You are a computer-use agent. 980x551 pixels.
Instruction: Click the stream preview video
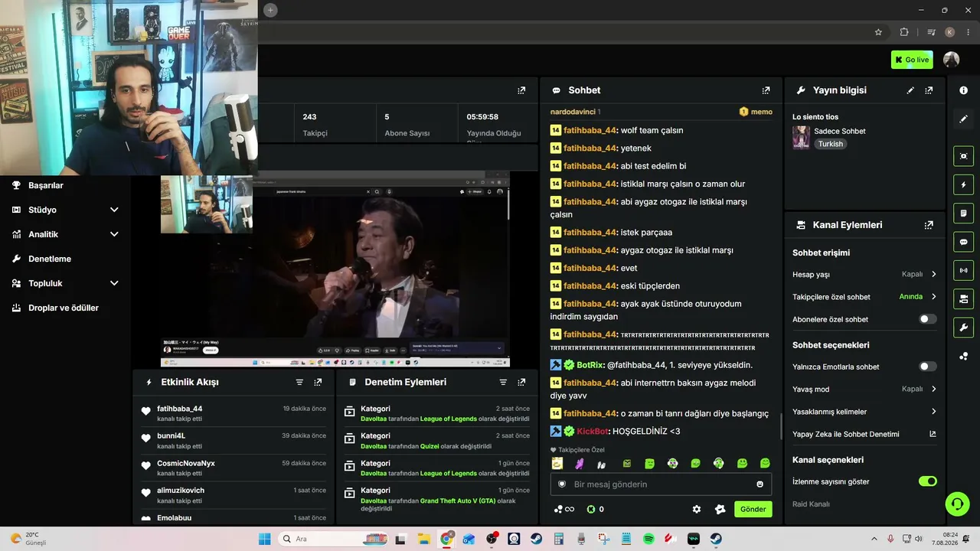335,269
